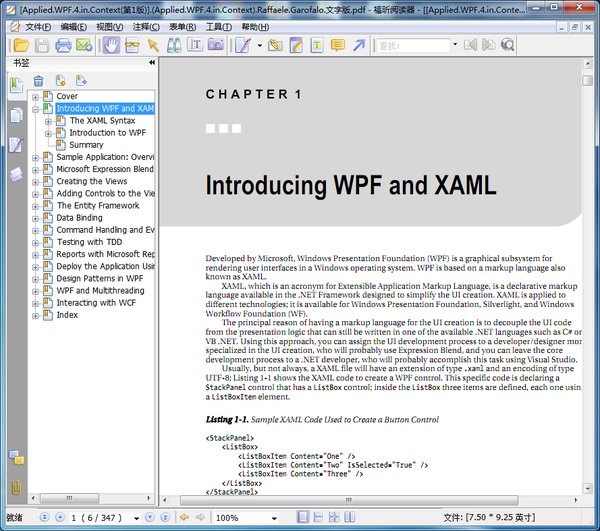The image size is (600, 531).
Task: Expand the Index bookmark node
Action: click(35, 316)
